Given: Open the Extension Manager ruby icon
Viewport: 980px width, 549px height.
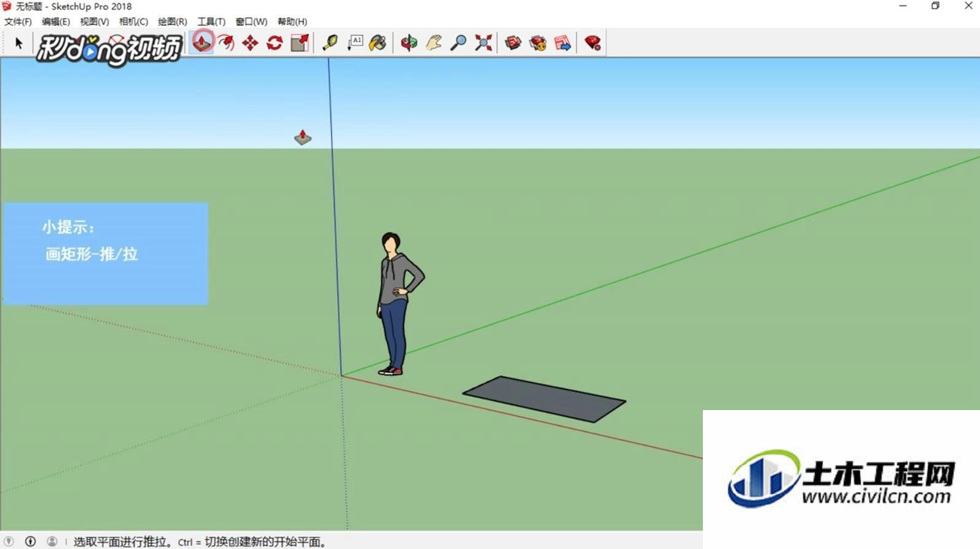Looking at the screenshot, I should click(592, 42).
